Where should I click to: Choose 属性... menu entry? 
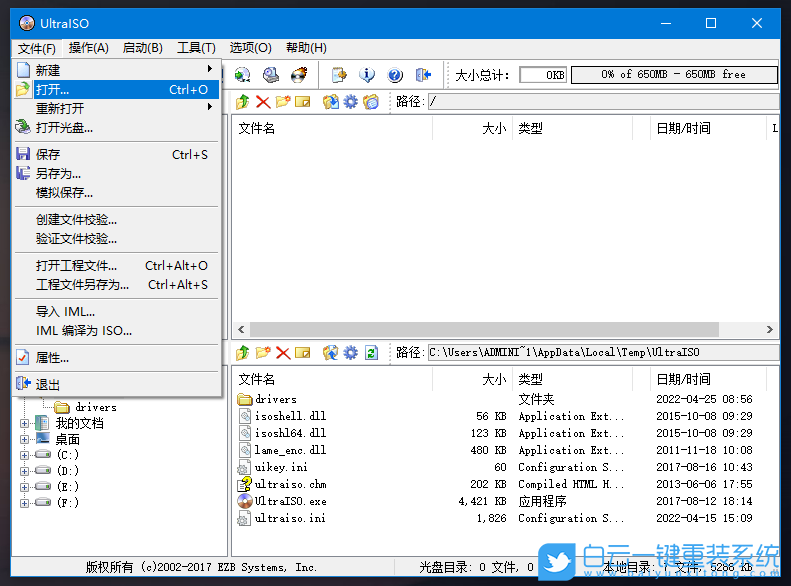pyautogui.click(x=117, y=358)
